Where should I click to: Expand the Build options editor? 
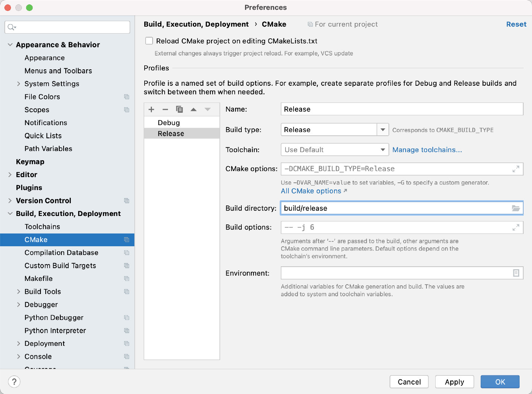(516, 227)
